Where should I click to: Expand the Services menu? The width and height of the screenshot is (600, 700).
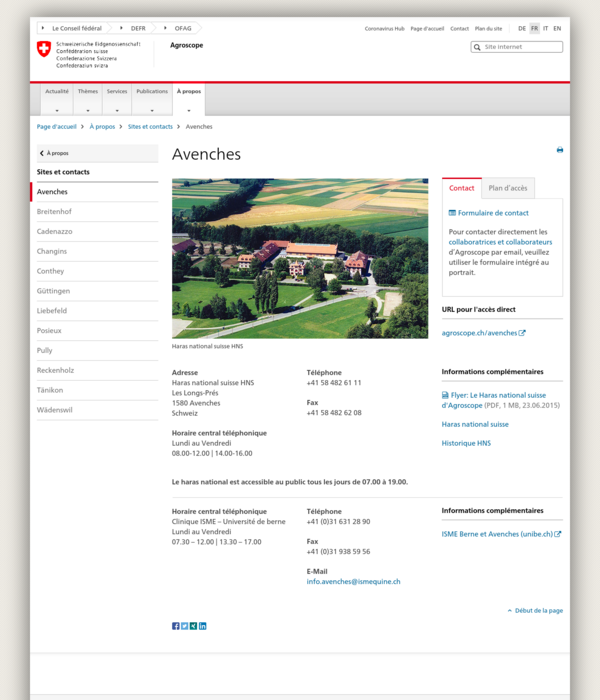[117, 100]
